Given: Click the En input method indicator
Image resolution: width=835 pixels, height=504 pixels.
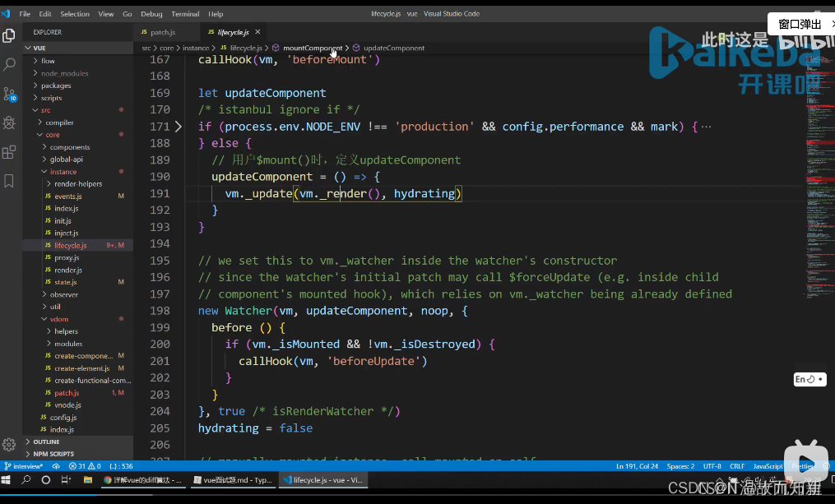Looking at the screenshot, I should 809,379.
